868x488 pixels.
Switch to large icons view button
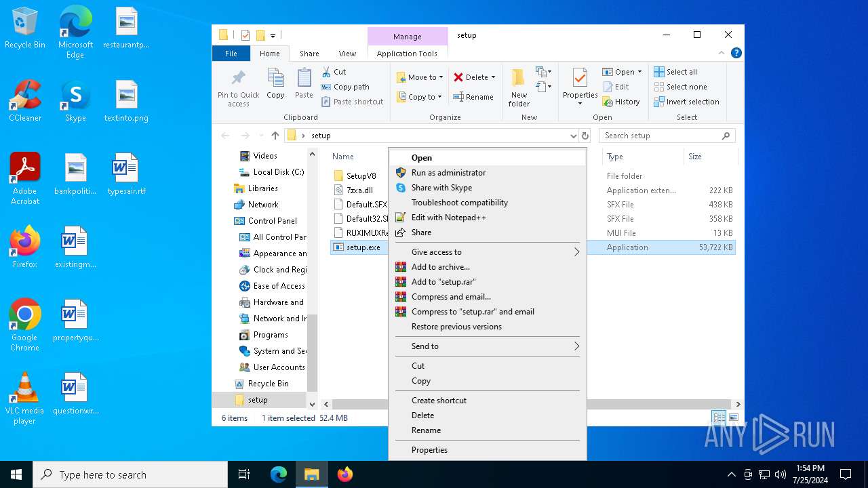tap(733, 418)
